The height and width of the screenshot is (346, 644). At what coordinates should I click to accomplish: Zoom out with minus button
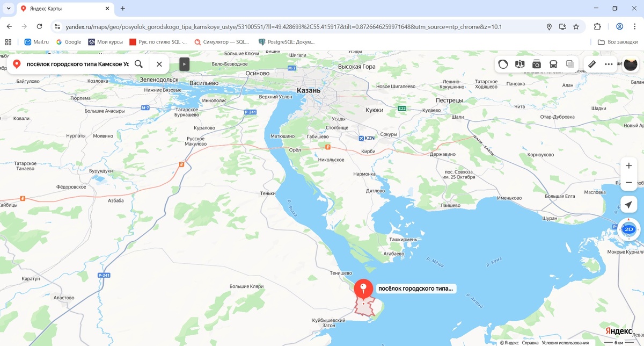point(628,183)
